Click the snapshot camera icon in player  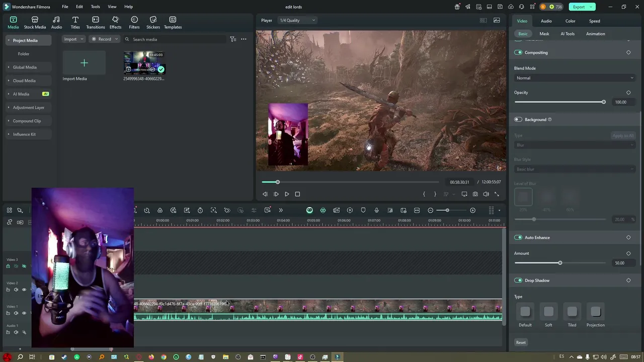(x=475, y=194)
